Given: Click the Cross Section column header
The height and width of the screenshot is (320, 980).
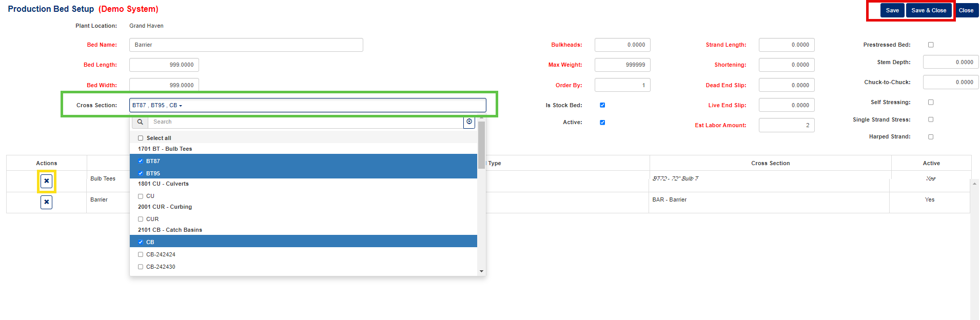Looking at the screenshot, I should pos(770,163).
